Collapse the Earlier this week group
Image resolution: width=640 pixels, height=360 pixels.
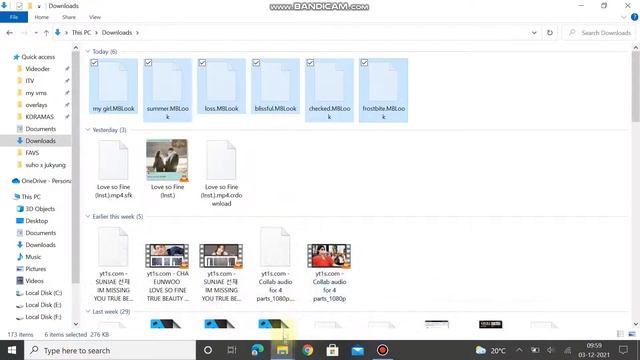pyautogui.click(x=88, y=216)
